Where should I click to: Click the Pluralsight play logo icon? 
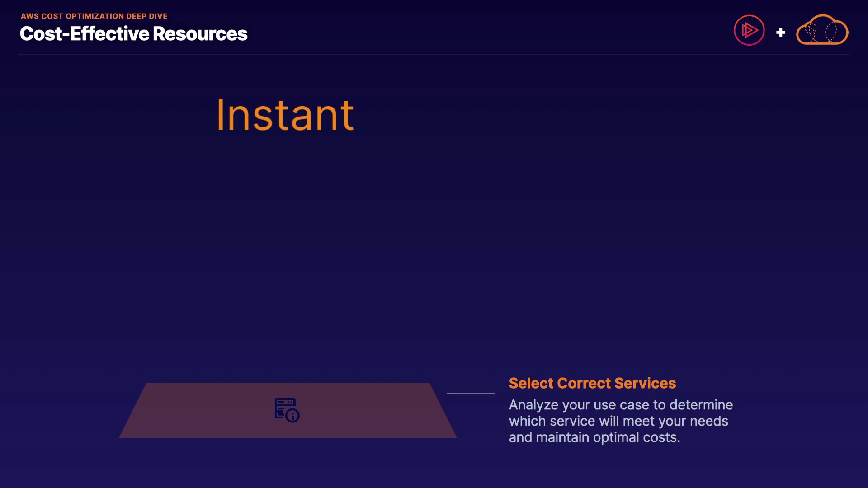point(749,30)
